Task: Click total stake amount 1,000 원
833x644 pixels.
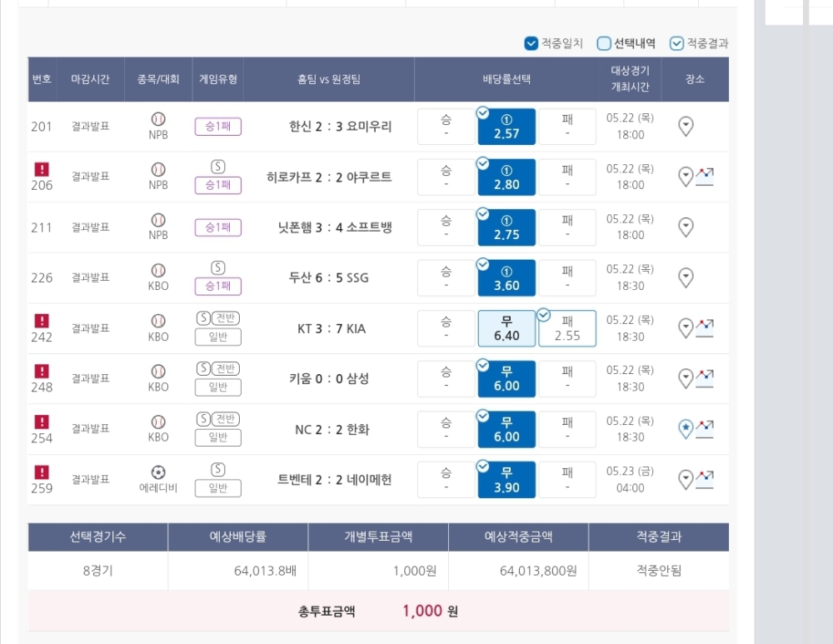Action: pyautogui.click(x=431, y=611)
